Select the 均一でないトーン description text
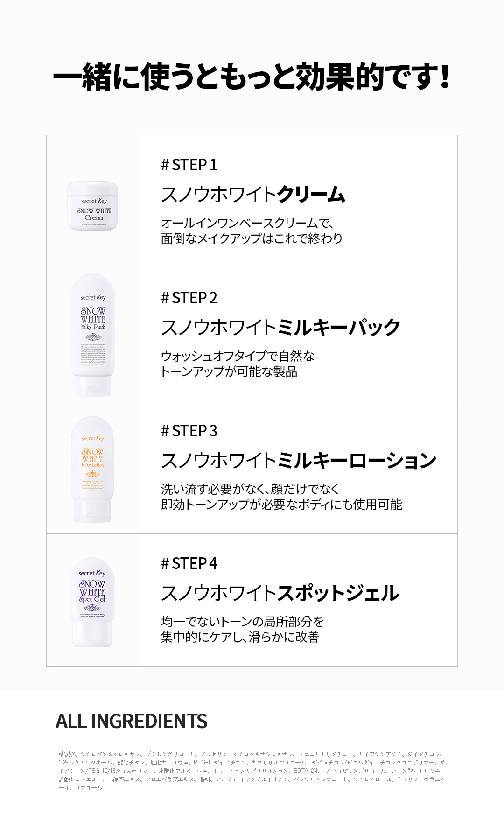Image resolution: width=504 pixels, height=813 pixels. [x=242, y=629]
